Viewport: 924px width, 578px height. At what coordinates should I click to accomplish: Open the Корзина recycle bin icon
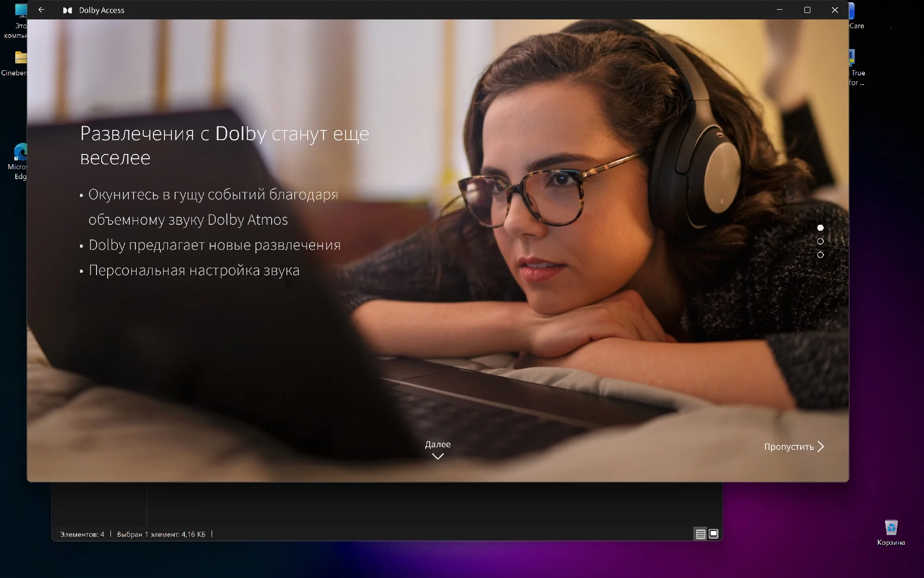pyautogui.click(x=891, y=528)
